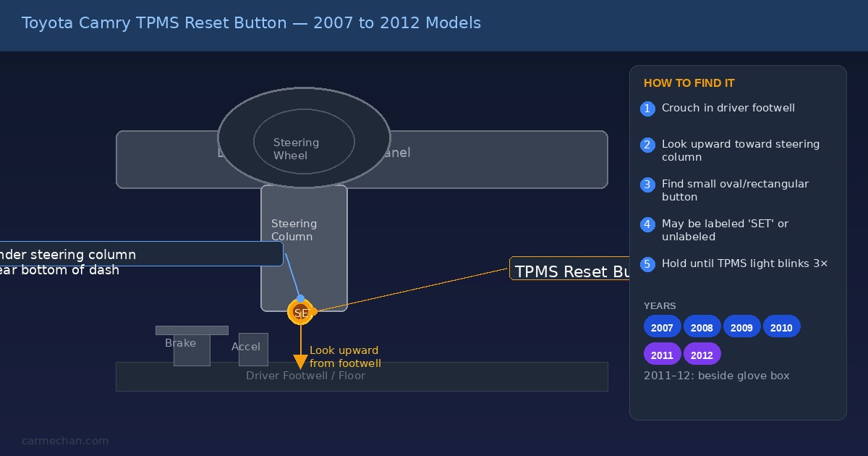The height and width of the screenshot is (456, 868).
Task: Click the Accel pedal shape
Action: coord(253,350)
